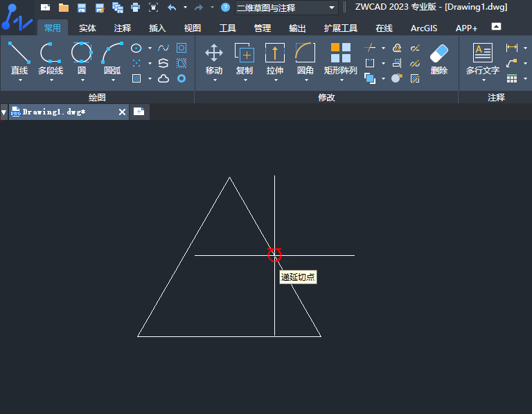532x414 pixels.
Task: Switch to the 实体 ribbon tab
Action: 87,28
